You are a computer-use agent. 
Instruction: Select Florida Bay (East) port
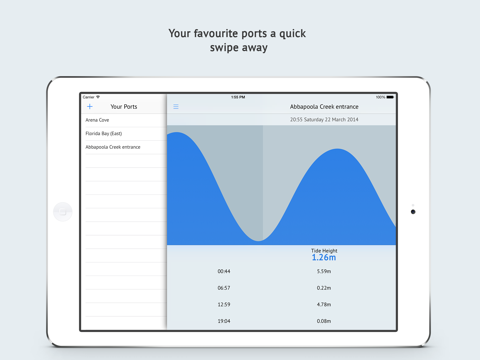point(123,134)
